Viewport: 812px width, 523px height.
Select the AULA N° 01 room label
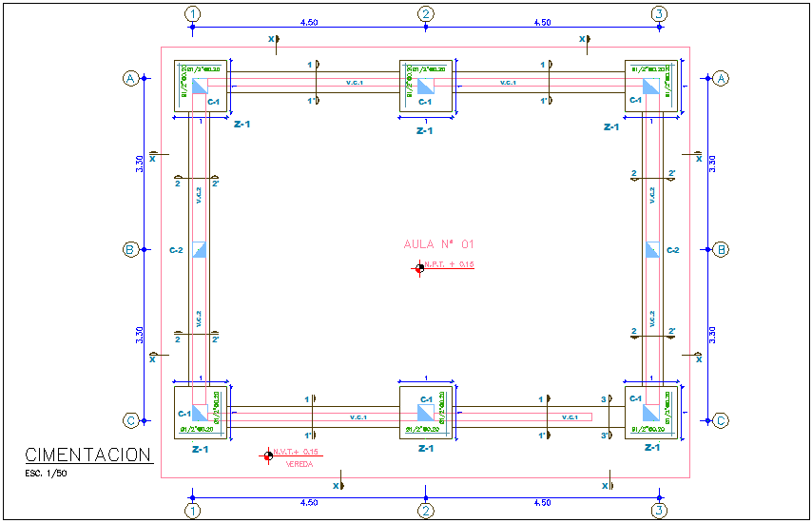coord(438,244)
